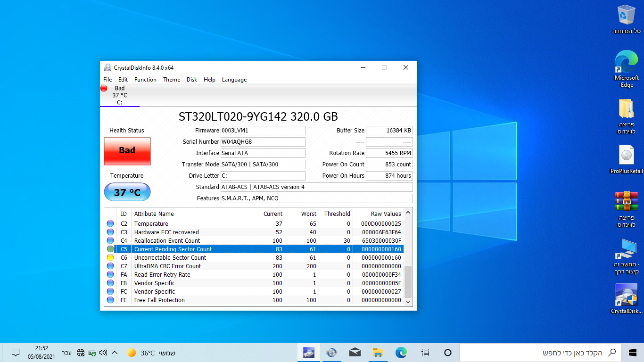Click the yellow circle for Uncorrectable Sector Count
The image size is (644, 362).
[x=110, y=257]
